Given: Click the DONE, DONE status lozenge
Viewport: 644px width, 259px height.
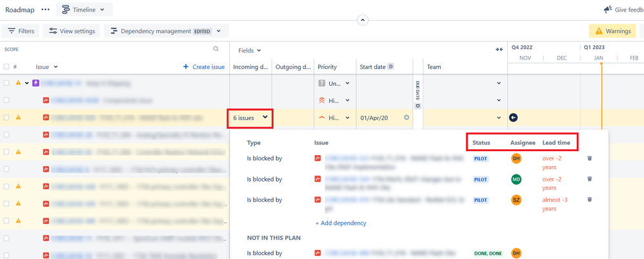Looking at the screenshot, I should (x=489, y=253).
